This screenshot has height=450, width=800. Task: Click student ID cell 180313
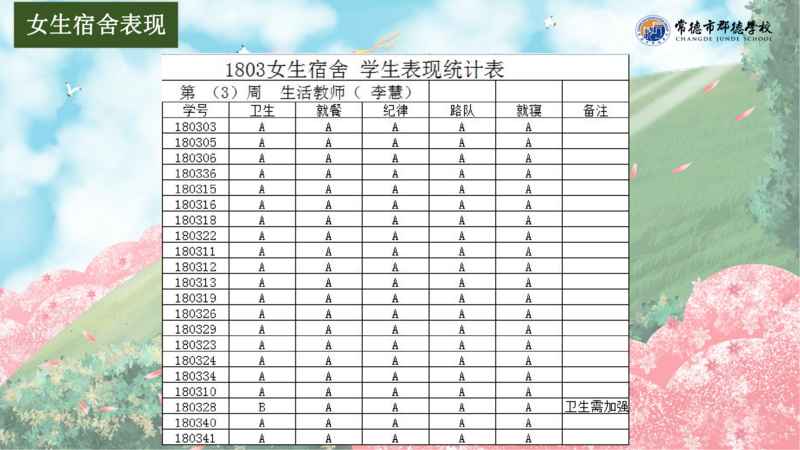coord(196,282)
